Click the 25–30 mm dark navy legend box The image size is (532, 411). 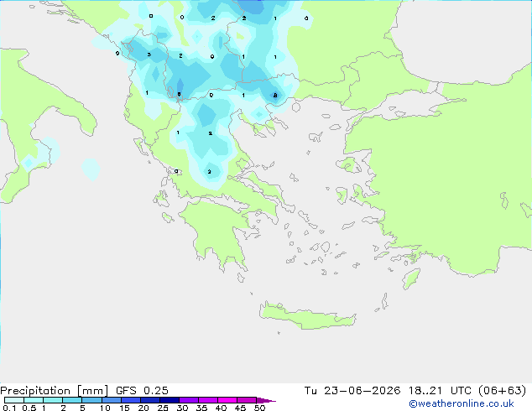click(x=169, y=400)
